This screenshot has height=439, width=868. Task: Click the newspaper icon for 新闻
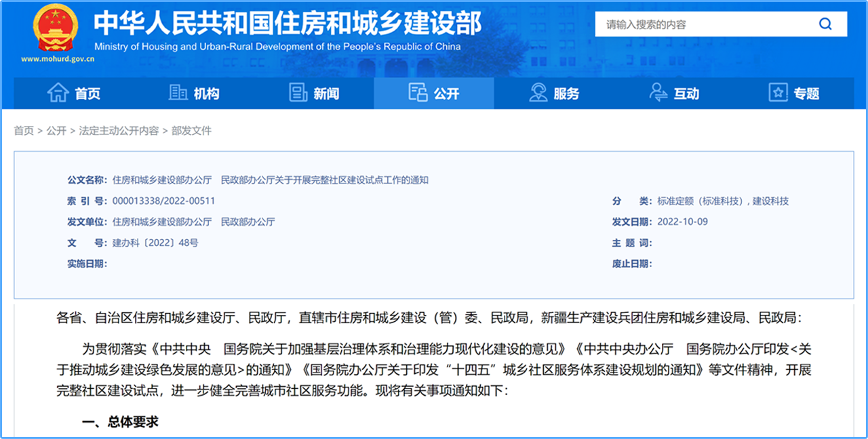298,93
